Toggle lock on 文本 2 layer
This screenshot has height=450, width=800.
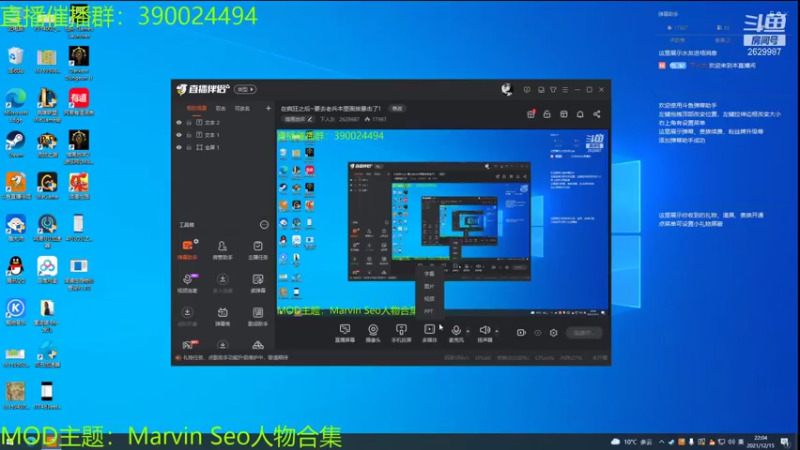click(x=189, y=122)
